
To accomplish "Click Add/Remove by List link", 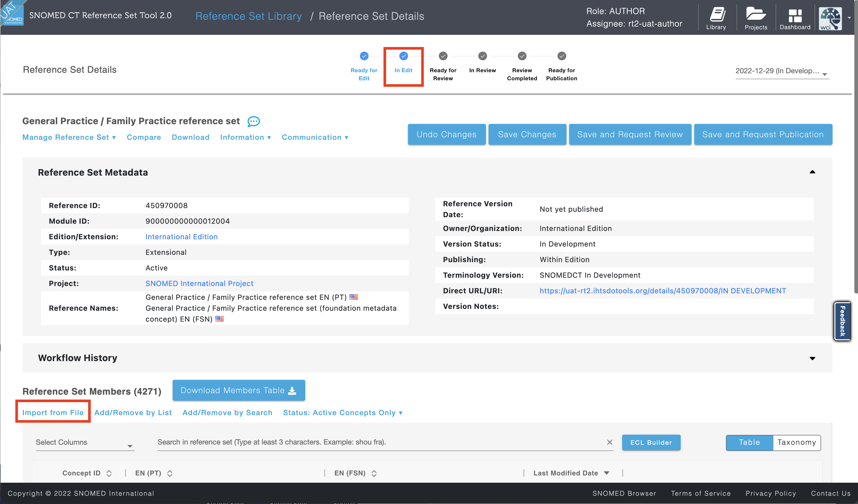I will tap(133, 413).
